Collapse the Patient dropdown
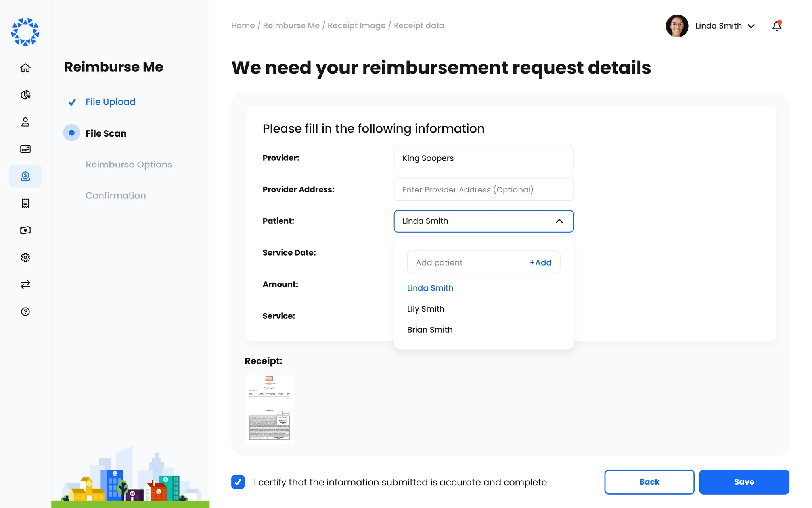The height and width of the screenshot is (508, 812). pos(559,221)
